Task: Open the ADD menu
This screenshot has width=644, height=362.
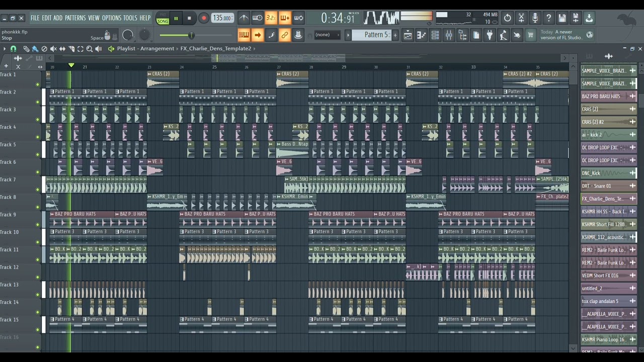Action: [x=58, y=18]
